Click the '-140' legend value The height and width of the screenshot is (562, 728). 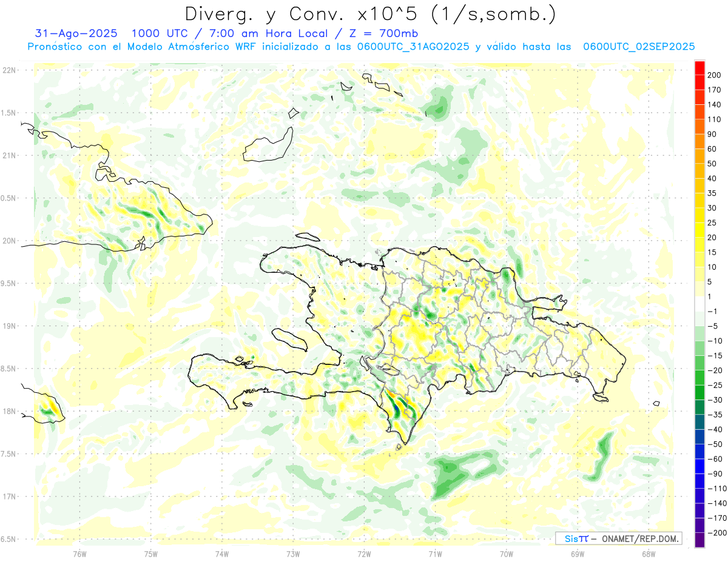(717, 503)
